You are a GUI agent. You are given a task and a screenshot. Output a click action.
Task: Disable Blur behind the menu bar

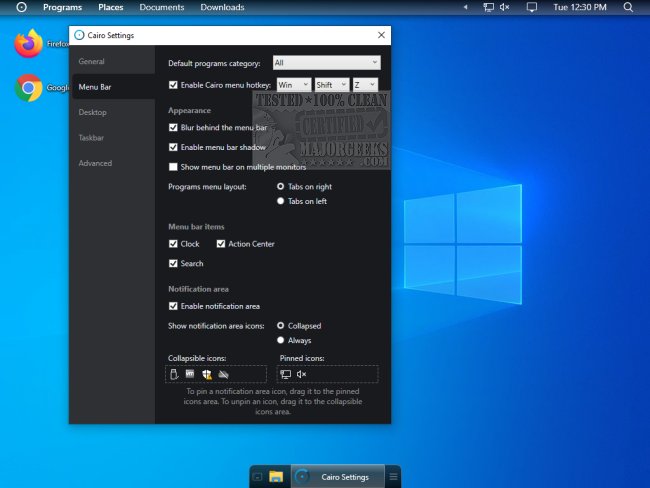coord(174,128)
